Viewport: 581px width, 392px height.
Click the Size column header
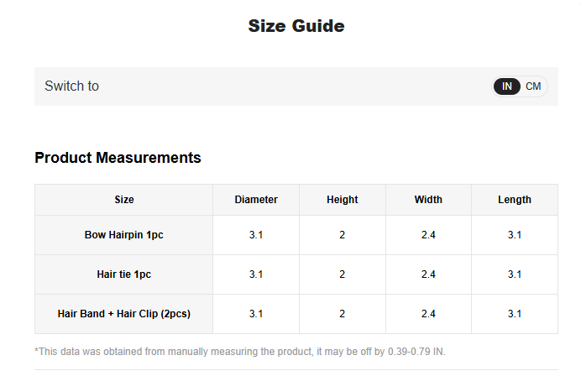[x=124, y=200]
